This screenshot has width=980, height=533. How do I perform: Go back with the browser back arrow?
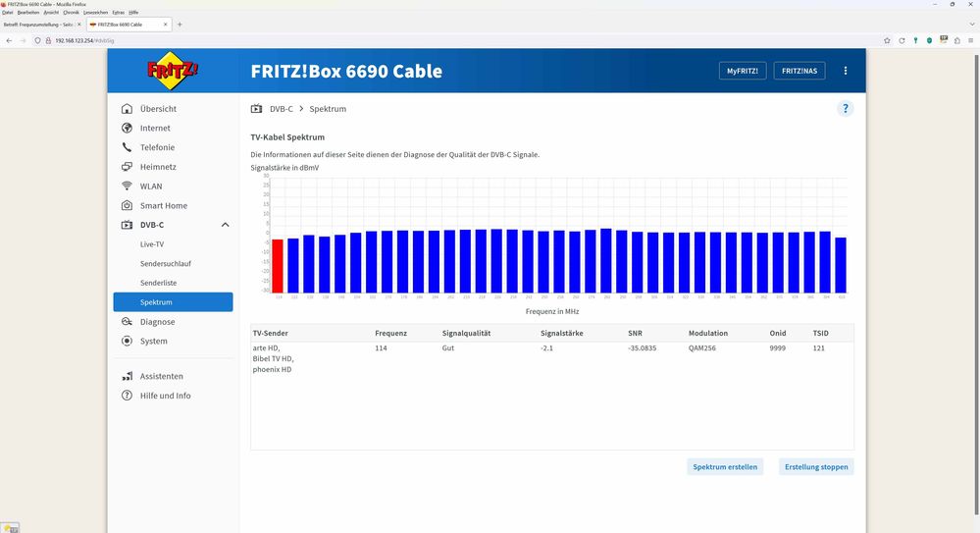[x=9, y=40]
